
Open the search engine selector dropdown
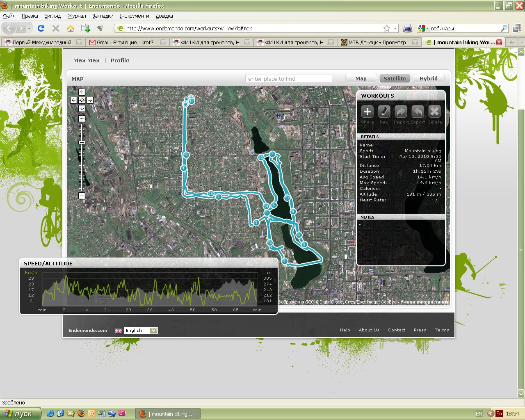click(423, 28)
